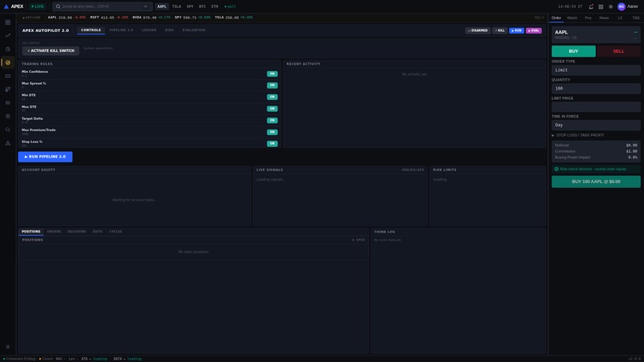The width and height of the screenshot is (644, 362).
Task: Toggle the Min DTE rule switch
Action: (x=272, y=97)
